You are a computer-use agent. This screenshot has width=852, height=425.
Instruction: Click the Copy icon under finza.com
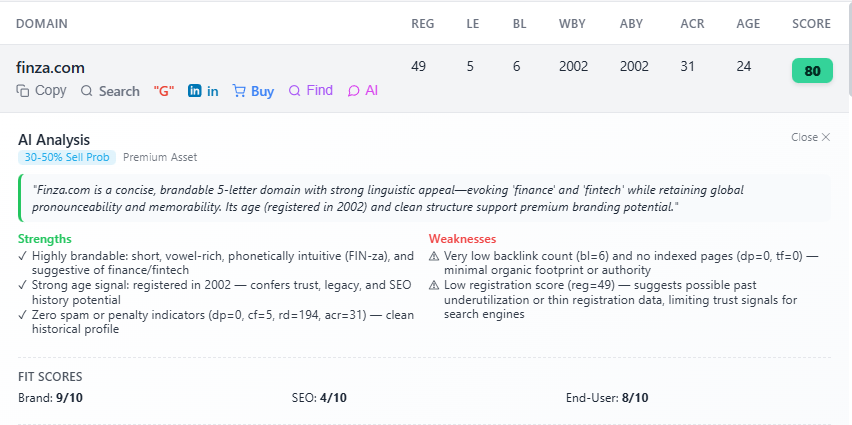coord(23,91)
